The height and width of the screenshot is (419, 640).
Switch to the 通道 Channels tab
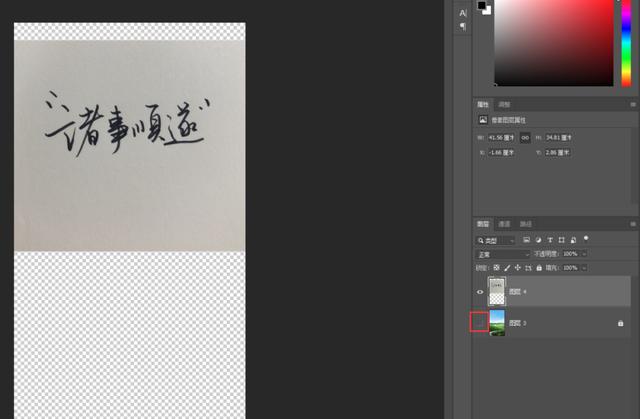[504, 224]
